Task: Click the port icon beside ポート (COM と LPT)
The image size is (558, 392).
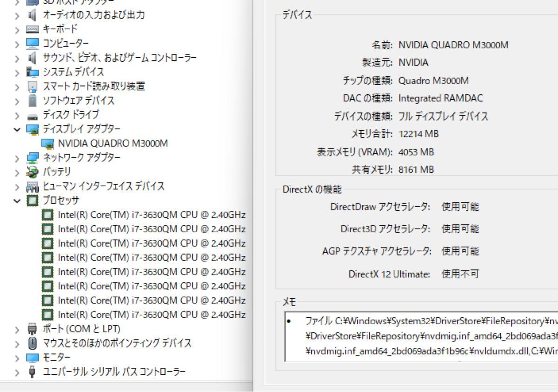Action: click(32, 329)
